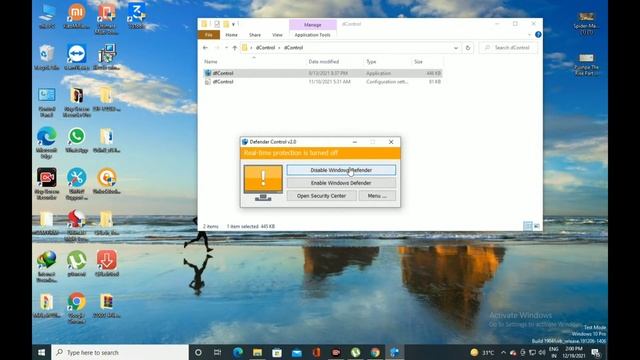Viewport: 640px width, 360px height.
Task: Select the Recycle Bin desktop icon
Action: (x=47, y=58)
